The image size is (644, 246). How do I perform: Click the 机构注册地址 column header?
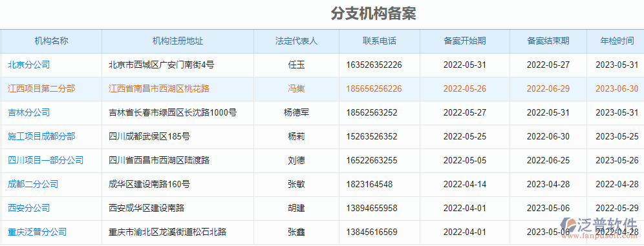(x=178, y=41)
